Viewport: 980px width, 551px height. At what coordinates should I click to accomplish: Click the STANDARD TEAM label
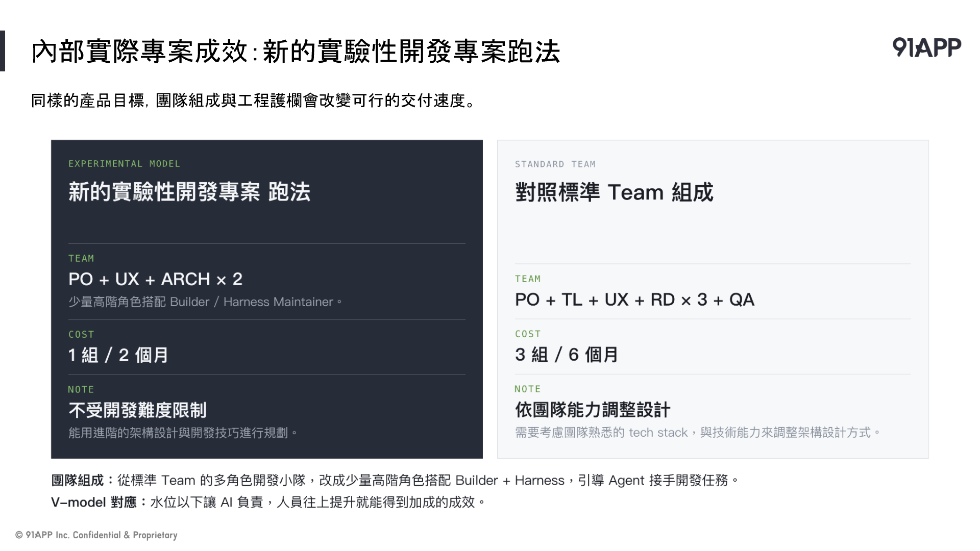click(555, 164)
